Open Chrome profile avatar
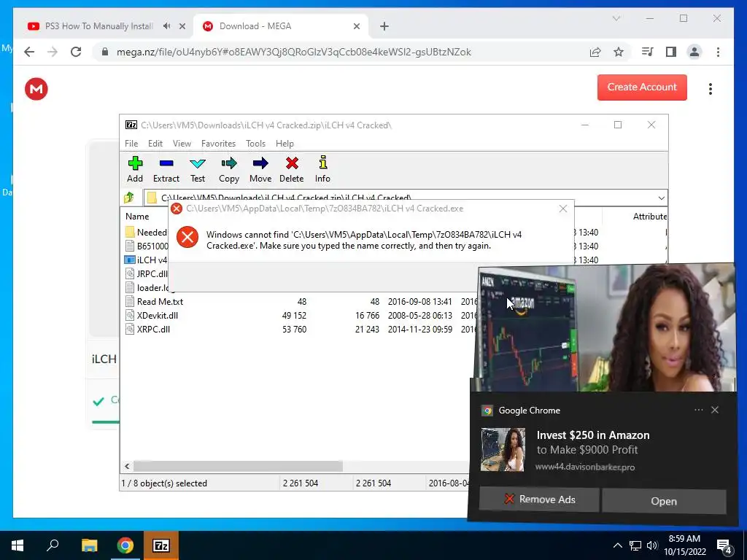 [x=694, y=52]
